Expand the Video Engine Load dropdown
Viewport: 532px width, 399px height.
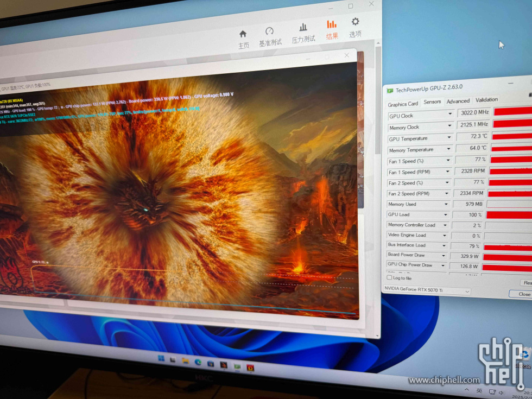445,235
